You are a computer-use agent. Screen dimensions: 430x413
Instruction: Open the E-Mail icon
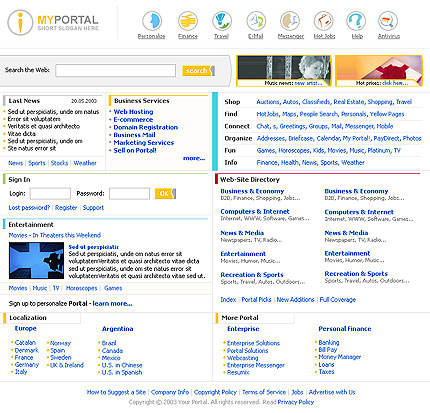tap(256, 21)
